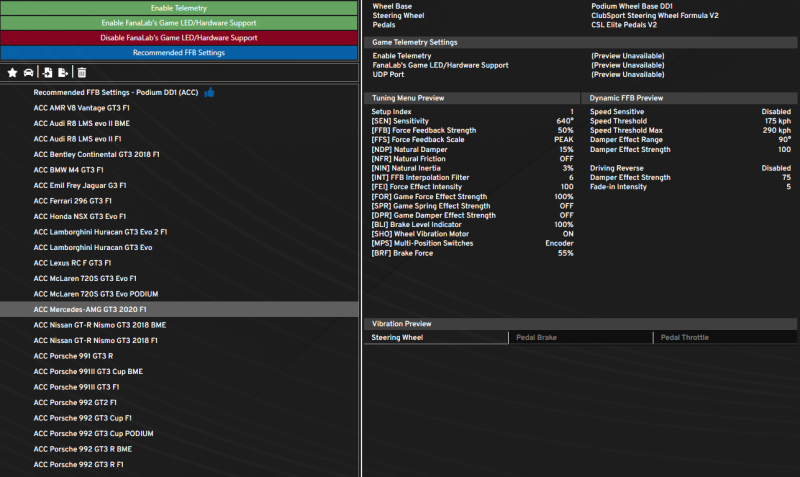Click the UDP Port label

click(388, 74)
